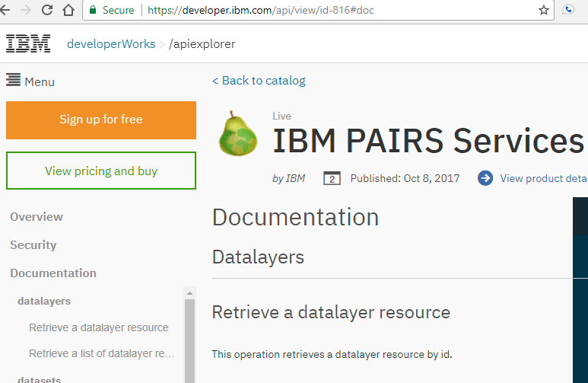Select datalayers sidebar section

(44, 301)
